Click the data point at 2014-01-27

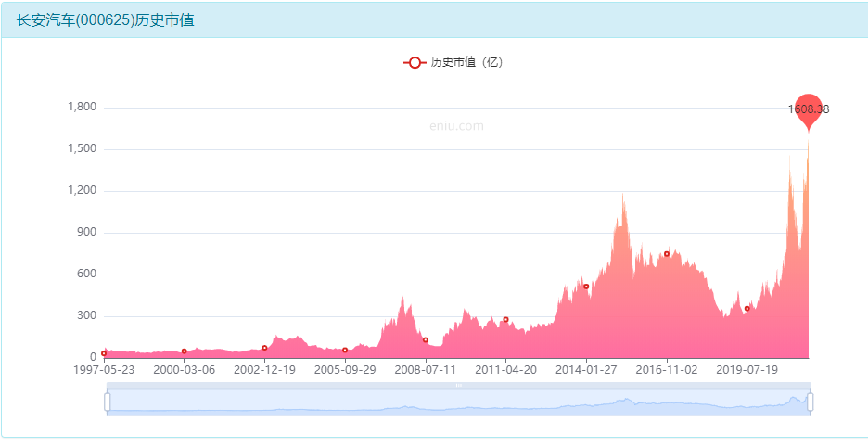[586, 287]
